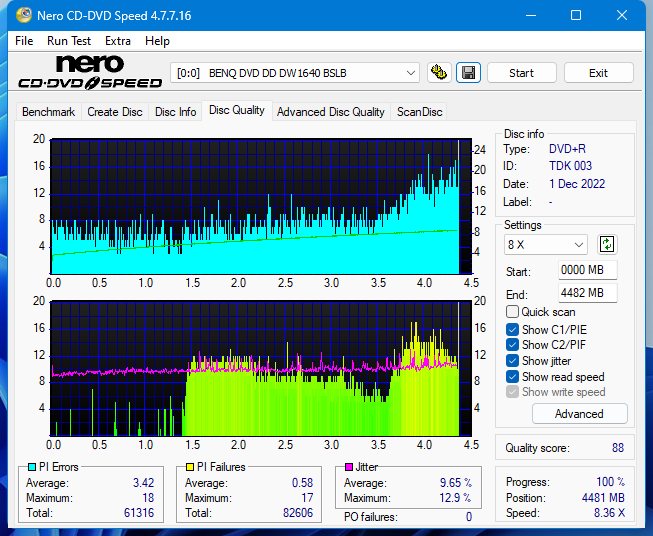
Task: Click Jitter maximum 12.9 %
Action: click(x=456, y=498)
